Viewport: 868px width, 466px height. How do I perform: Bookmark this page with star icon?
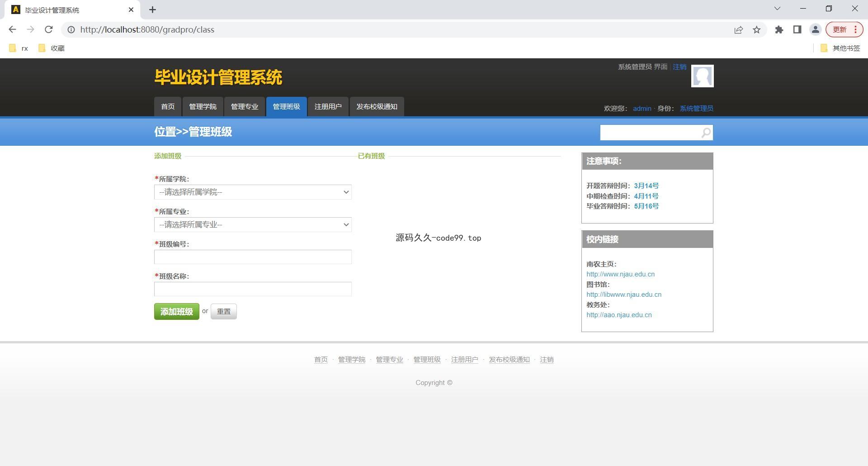pos(756,29)
